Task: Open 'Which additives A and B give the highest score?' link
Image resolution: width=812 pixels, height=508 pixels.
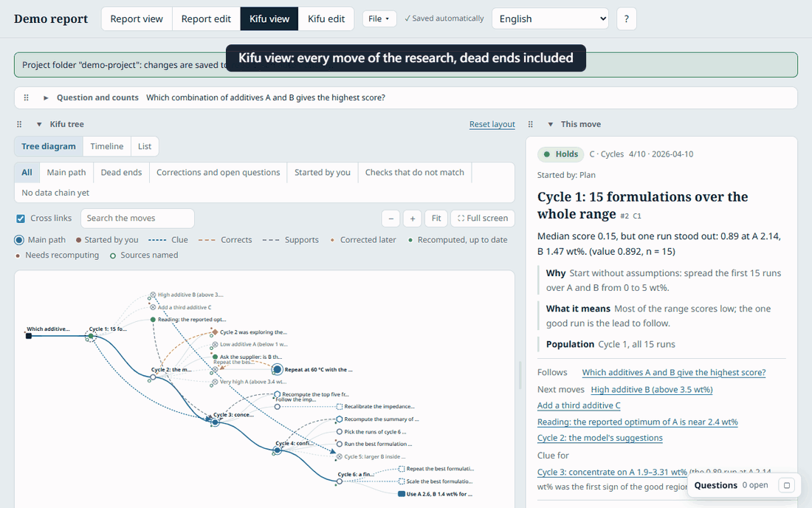Action: [x=673, y=372]
